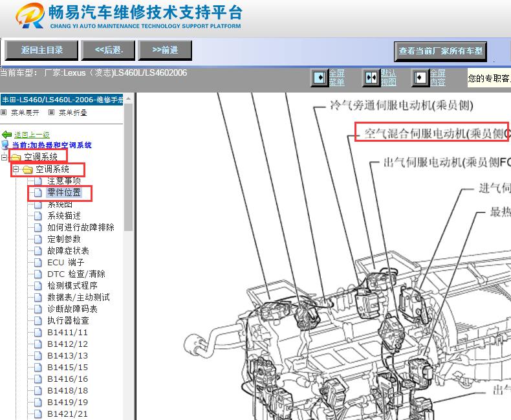Click the document icon beside 诊断故障码表
The width and height of the screenshot is (511, 420).
38,309
